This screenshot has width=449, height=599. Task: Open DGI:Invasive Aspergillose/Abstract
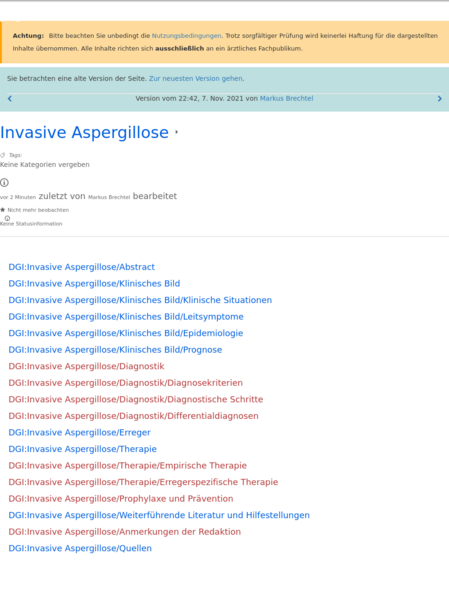point(81,267)
